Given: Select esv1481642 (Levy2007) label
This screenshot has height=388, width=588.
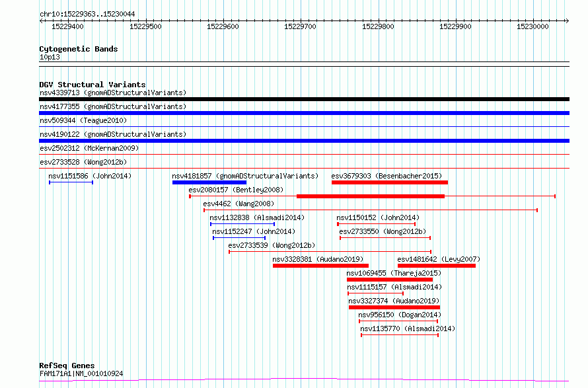Looking at the screenshot, I should pyautogui.click(x=439, y=259).
